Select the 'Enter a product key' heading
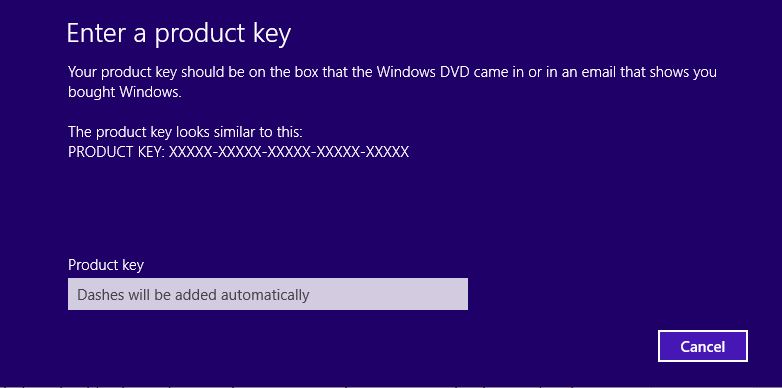This screenshot has width=782, height=388. [179, 34]
